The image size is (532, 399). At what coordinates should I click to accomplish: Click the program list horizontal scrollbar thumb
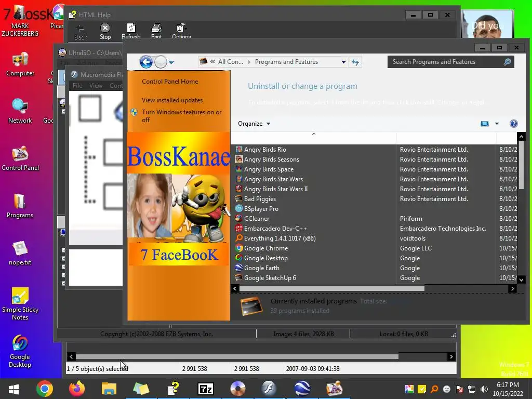[x=332, y=289]
